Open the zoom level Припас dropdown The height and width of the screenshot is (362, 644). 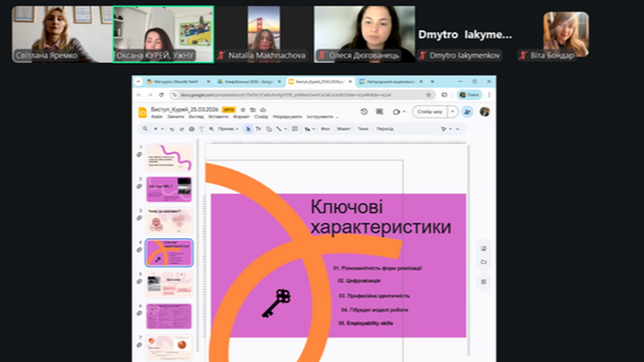228,129
